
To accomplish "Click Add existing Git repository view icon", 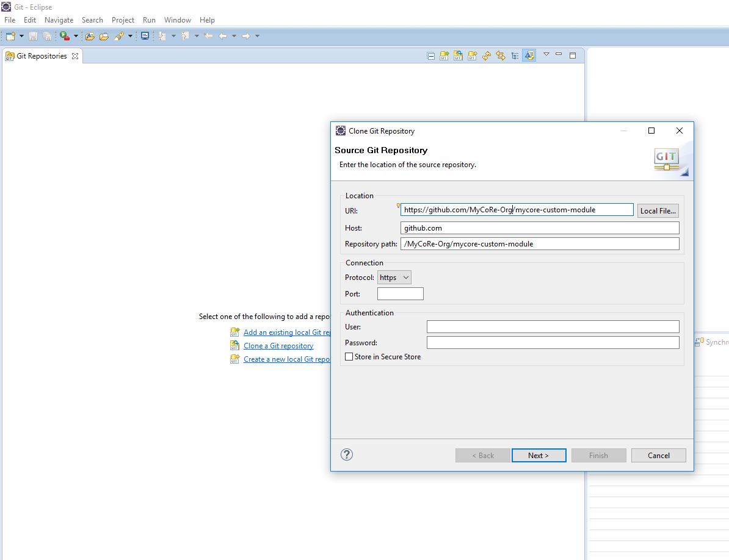I will (x=444, y=56).
